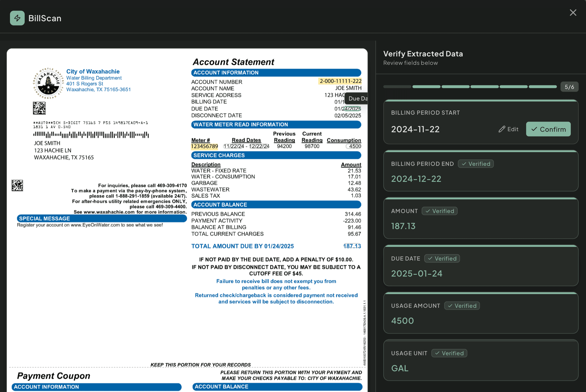586x392 pixels.
Task: Click the highlighted account number on the bill
Action: point(340,81)
